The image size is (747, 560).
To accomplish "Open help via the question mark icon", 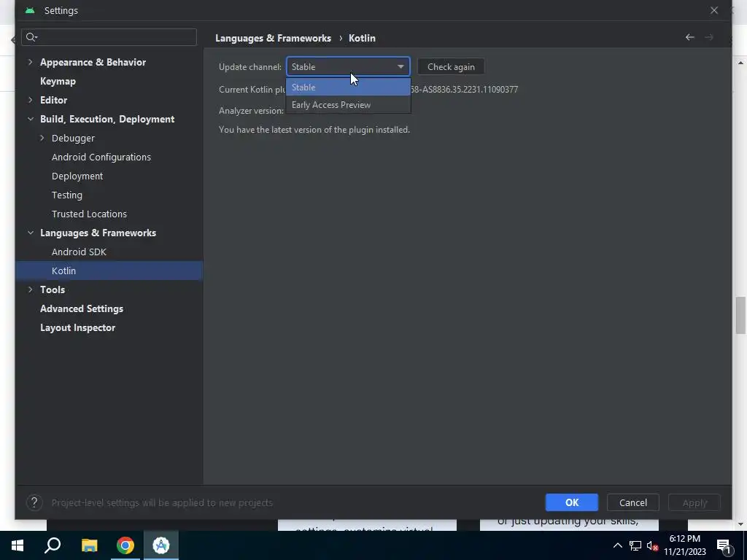I will pos(34,502).
